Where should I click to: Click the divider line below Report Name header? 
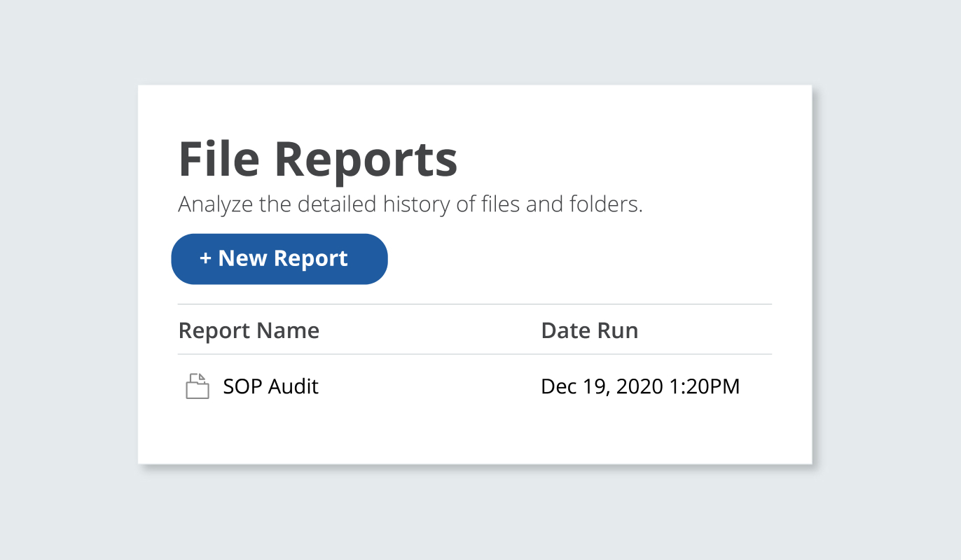474,354
